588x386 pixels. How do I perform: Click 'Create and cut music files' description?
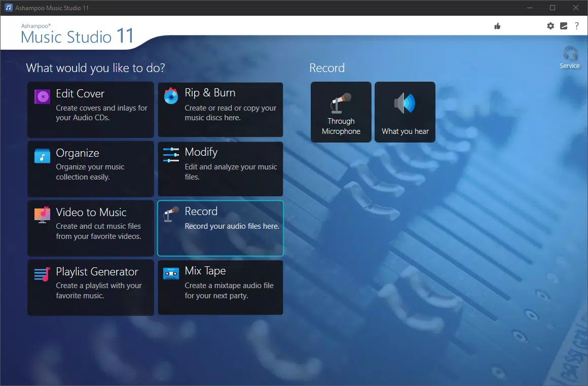tap(98, 231)
